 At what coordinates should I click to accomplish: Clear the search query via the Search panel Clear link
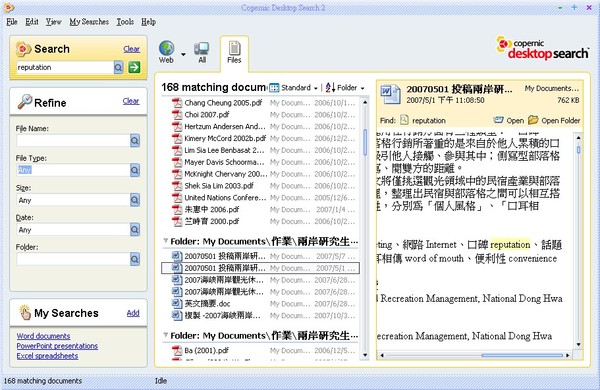(x=132, y=49)
